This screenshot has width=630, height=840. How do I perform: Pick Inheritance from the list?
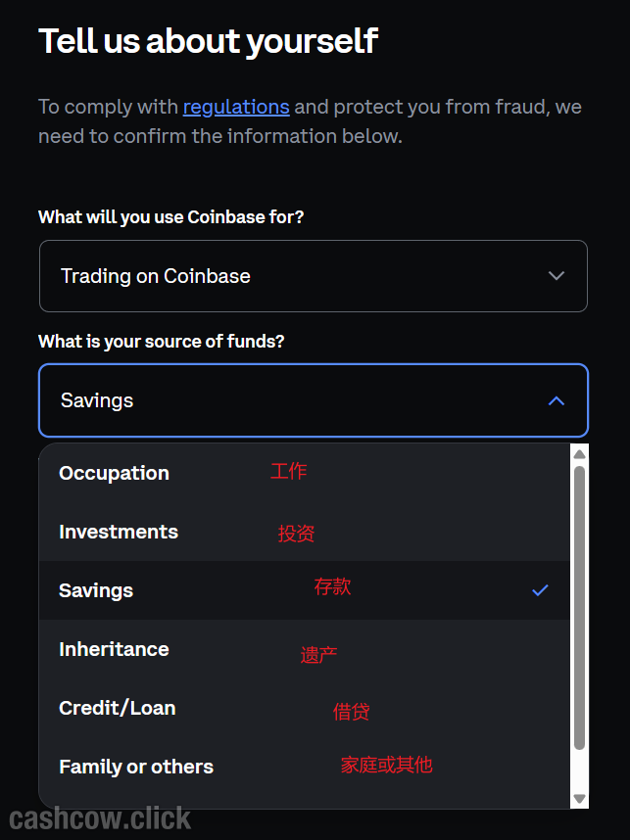coord(114,649)
